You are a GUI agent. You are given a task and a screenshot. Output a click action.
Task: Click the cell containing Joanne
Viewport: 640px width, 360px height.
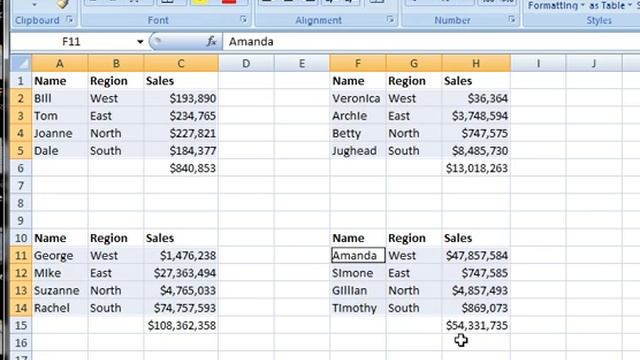(60, 133)
